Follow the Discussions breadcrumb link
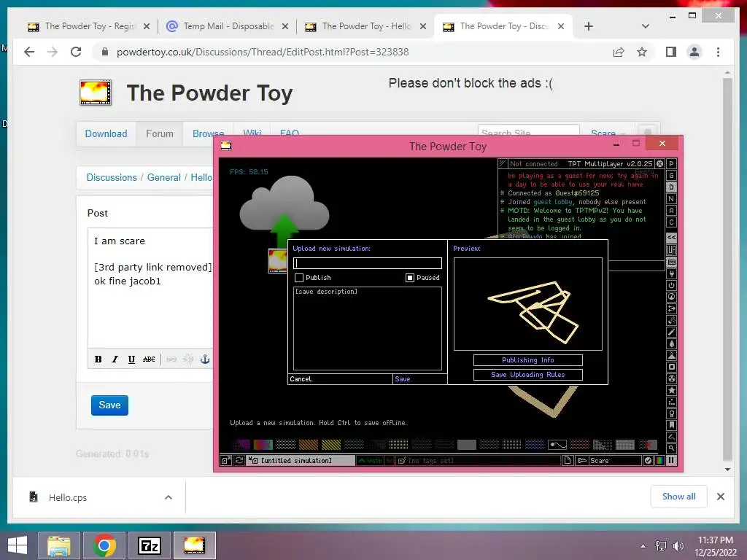Image resolution: width=747 pixels, height=560 pixels. (x=112, y=178)
